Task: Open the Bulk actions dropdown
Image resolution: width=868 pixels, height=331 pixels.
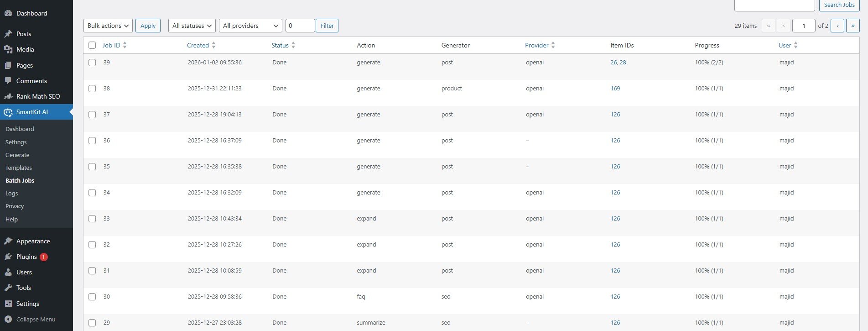Action: (108, 26)
